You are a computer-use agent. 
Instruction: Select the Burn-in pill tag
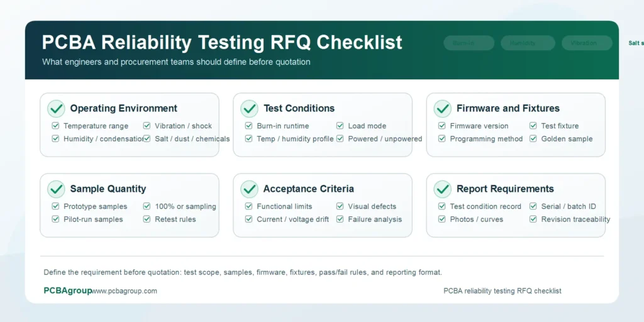[x=469, y=43]
